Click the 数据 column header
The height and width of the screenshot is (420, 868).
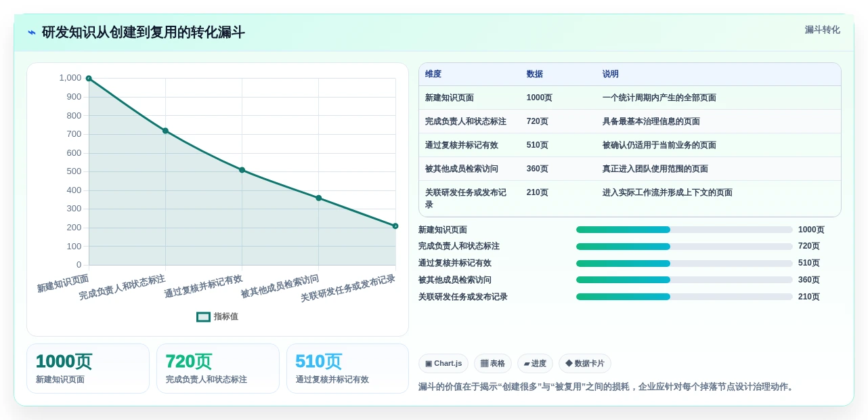(x=535, y=74)
